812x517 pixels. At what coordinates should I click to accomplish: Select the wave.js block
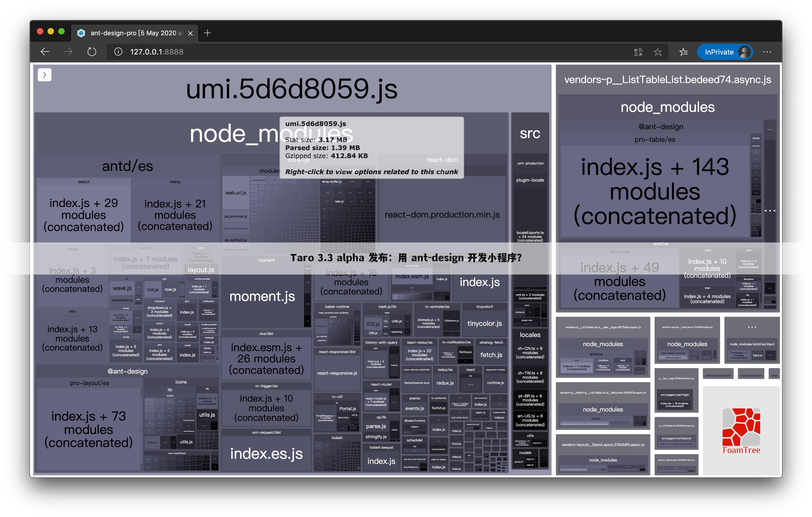[x=122, y=288]
